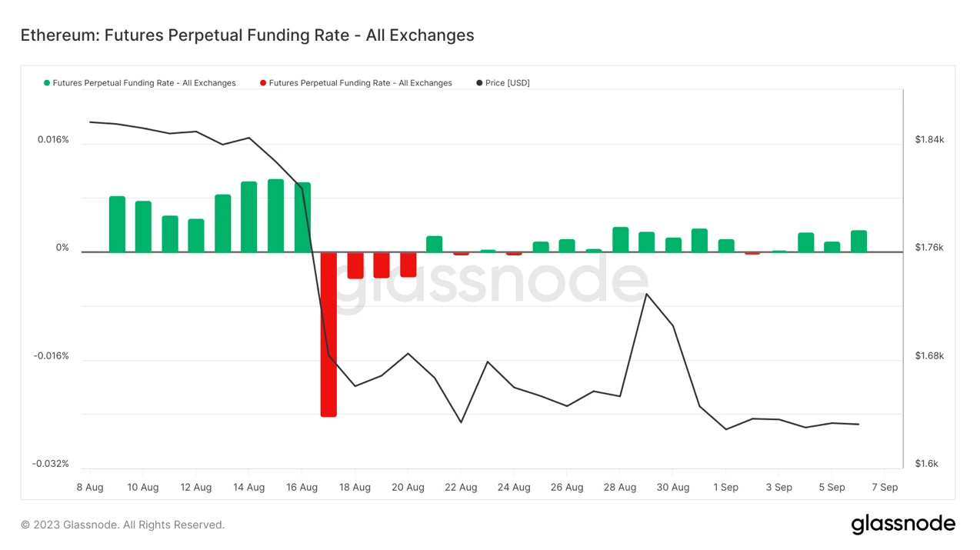
Task: Click the chart title "Ethereum: Futures Perpetual Funding Rate"
Action: pyautogui.click(x=247, y=35)
